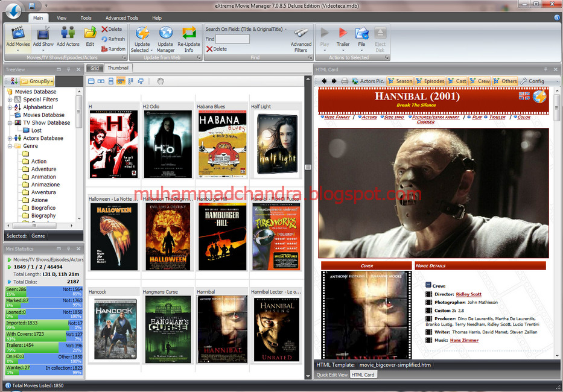Click the save icon in title bar
Image resolution: width=563 pixels, height=392 pixels.
tap(31, 6)
